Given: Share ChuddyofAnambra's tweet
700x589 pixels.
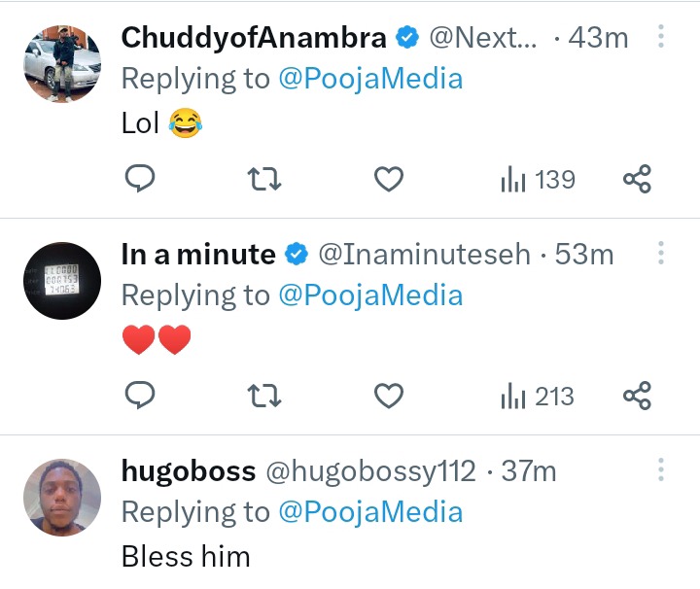Looking at the screenshot, I should point(636,180).
